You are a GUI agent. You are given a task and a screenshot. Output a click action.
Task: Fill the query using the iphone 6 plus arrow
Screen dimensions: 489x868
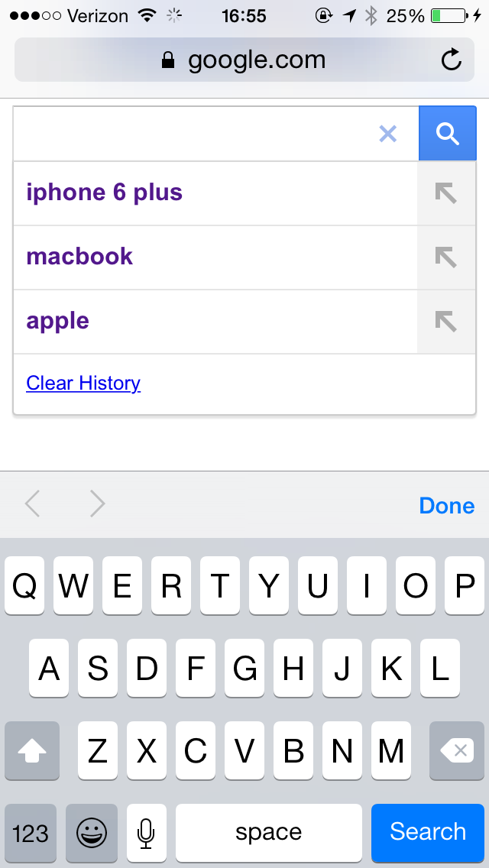click(x=445, y=194)
